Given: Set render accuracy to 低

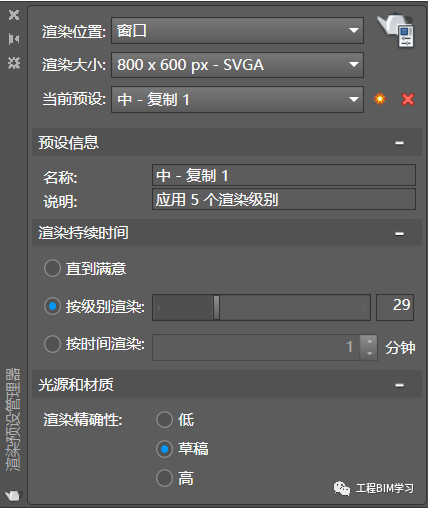Looking at the screenshot, I should pyautogui.click(x=164, y=419).
